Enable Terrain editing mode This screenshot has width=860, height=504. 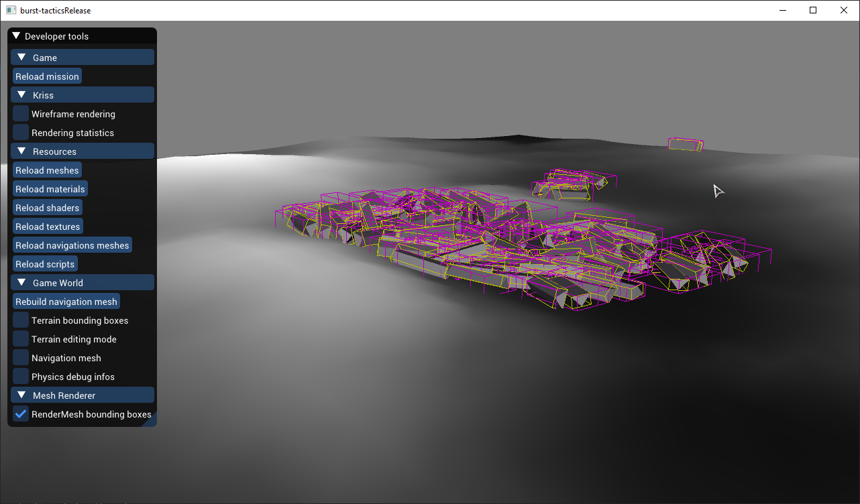[x=21, y=339]
